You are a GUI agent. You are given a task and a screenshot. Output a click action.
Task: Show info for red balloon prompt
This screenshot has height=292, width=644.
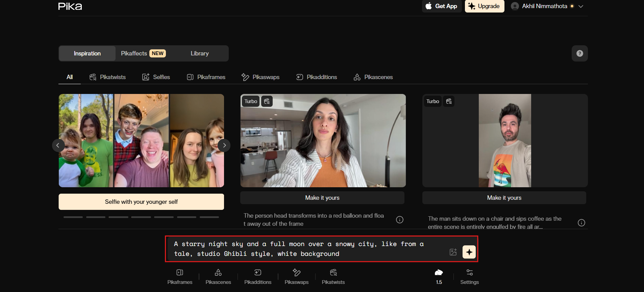[x=400, y=220]
